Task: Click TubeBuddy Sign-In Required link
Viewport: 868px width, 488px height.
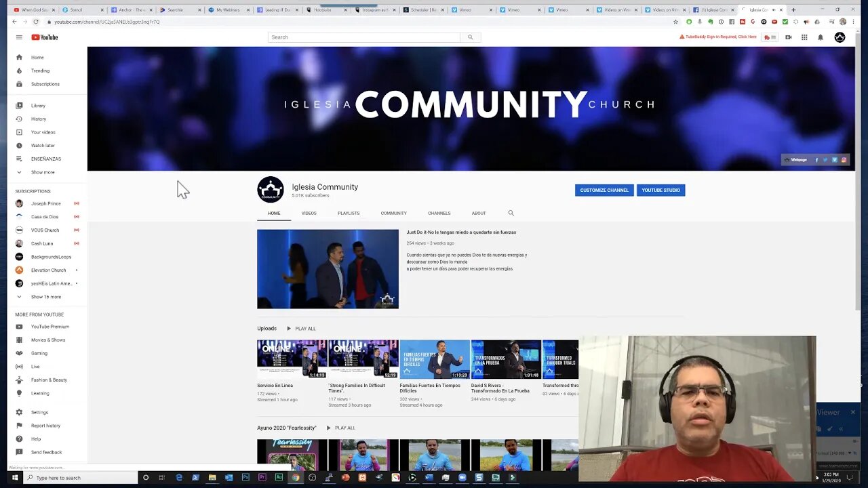Action: (718, 37)
